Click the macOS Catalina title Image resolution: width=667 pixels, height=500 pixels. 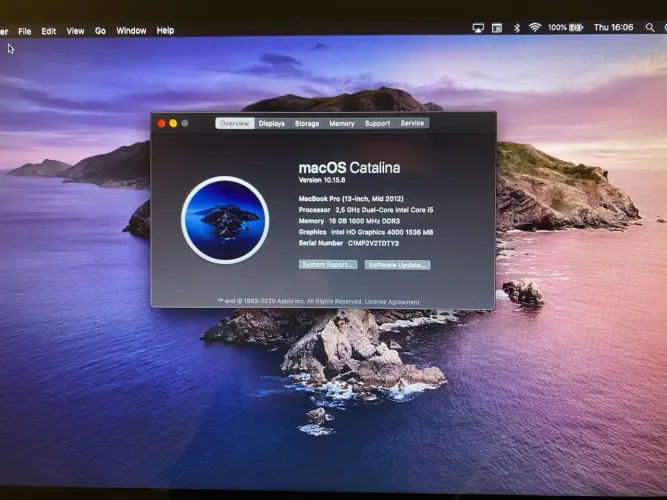(x=349, y=168)
